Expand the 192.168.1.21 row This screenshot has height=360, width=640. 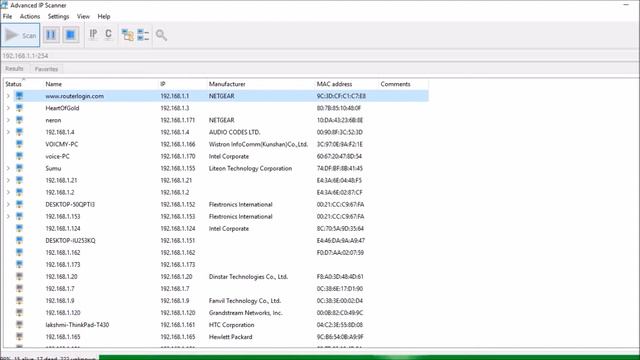point(8,180)
